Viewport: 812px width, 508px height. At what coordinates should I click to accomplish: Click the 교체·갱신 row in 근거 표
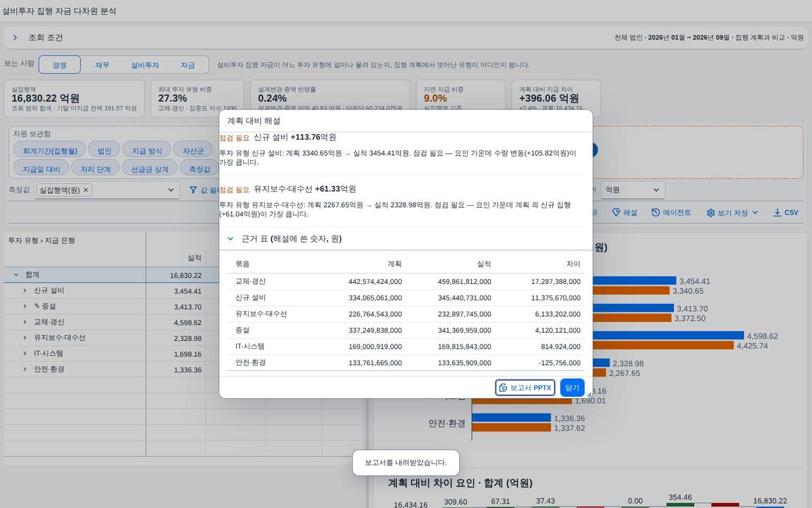coord(406,281)
